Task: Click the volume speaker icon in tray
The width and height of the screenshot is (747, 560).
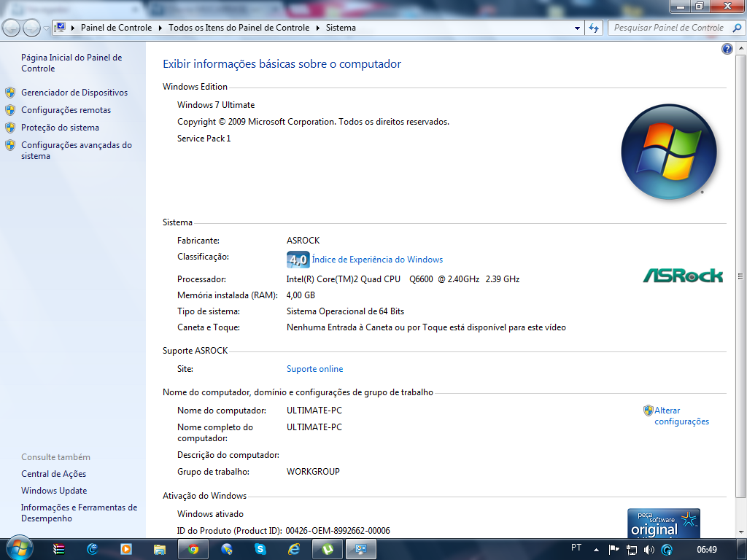Action: [x=649, y=549]
